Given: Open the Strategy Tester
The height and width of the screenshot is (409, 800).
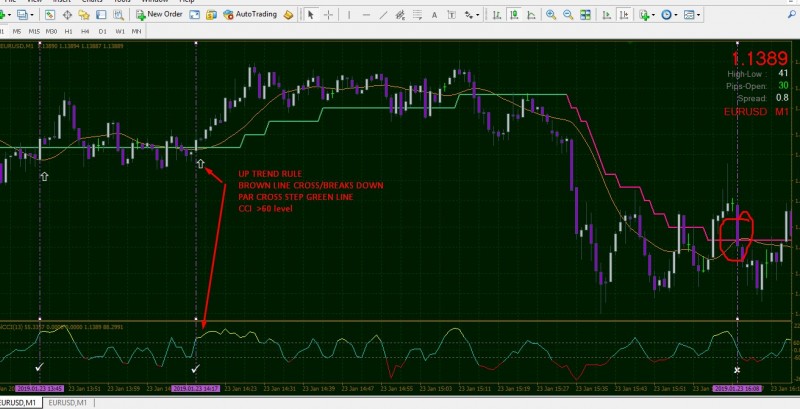Looking at the screenshot, I should [x=118, y=15].
